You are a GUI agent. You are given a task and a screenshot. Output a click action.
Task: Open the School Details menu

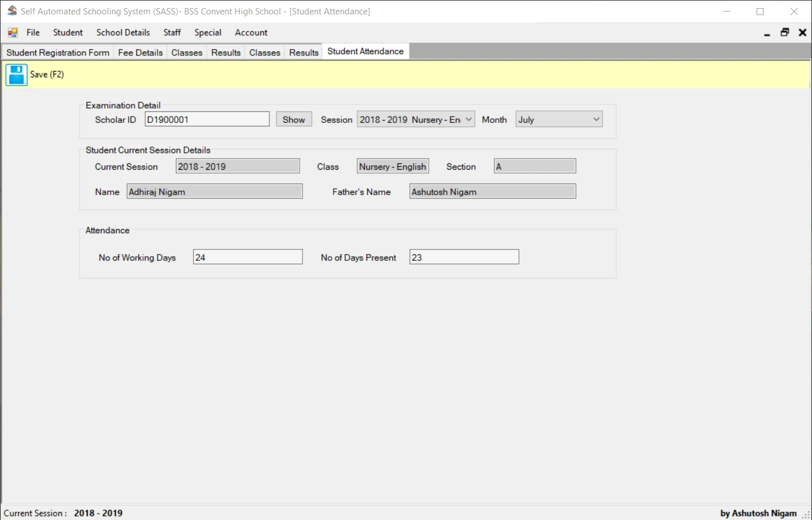click(x=123, y=32)
